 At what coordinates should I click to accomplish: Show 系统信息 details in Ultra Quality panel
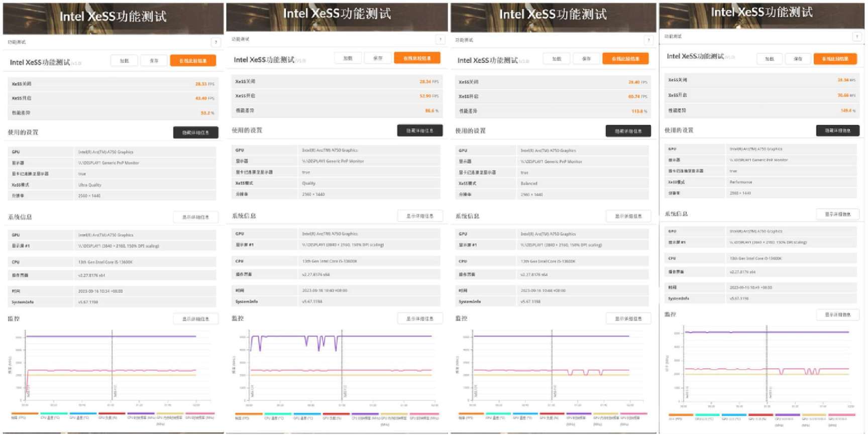pos(195,217)
